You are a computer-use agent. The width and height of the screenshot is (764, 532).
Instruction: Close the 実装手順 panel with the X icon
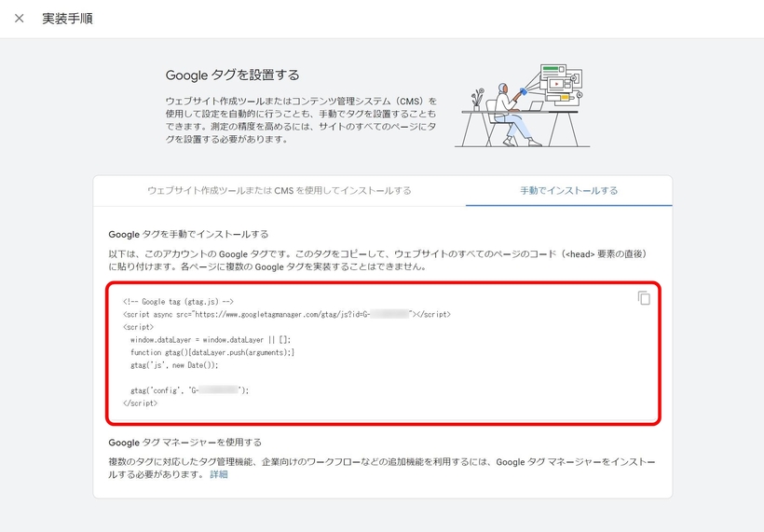[x=19, y=19]
